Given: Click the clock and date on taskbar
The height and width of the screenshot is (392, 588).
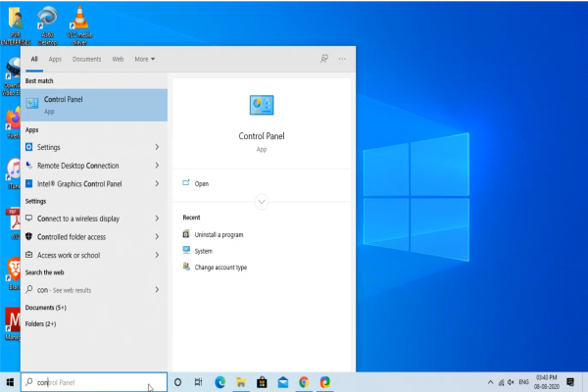Looking at the screenshot, I should [x=547, y=382].
